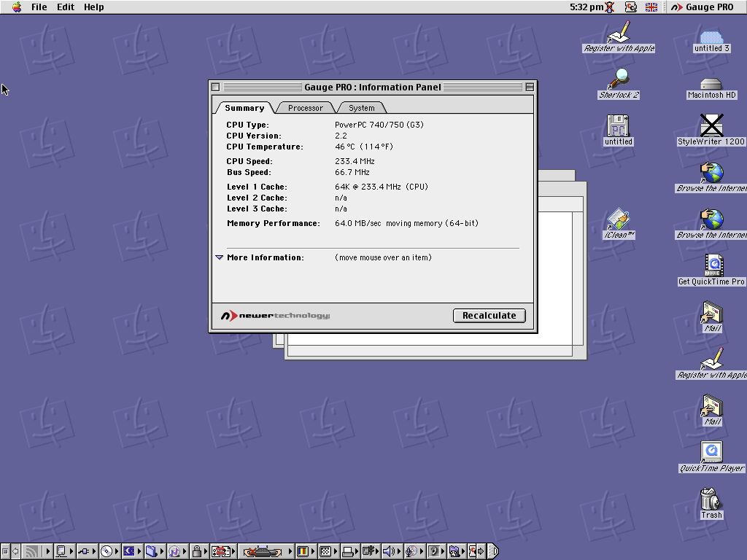Open the Gauge PRO application menu

coord(703,7)
